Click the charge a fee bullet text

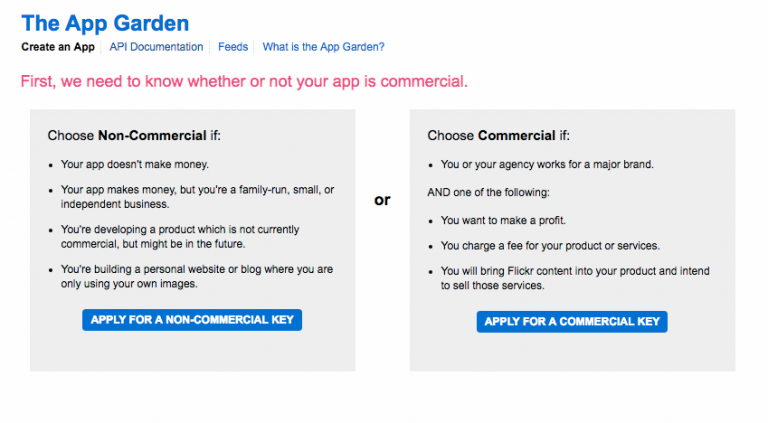[x=547, y=245]
